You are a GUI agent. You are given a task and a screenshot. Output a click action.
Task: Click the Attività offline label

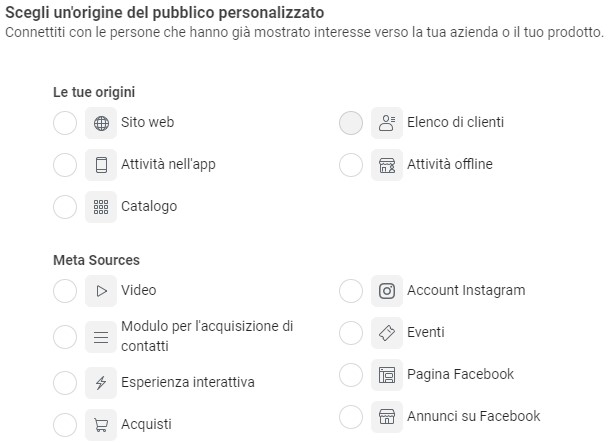(449, 165)
